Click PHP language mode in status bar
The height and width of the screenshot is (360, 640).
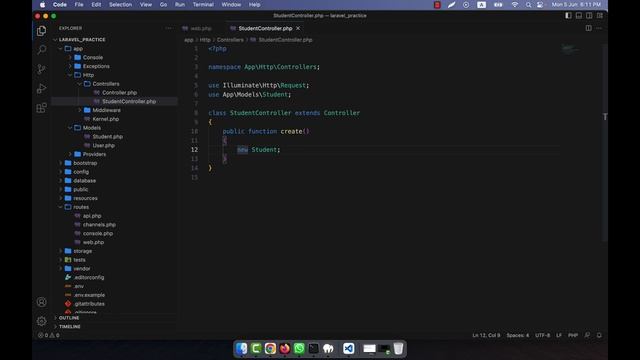[573, 335]
